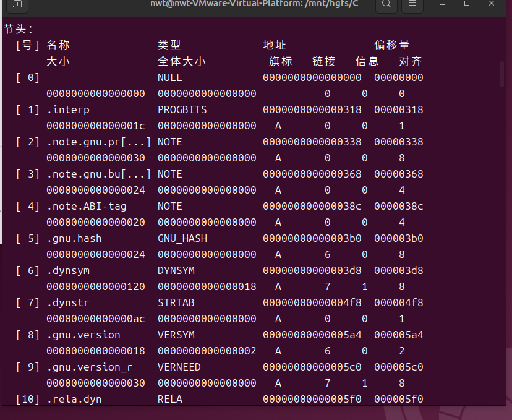
Task: Click address 00000000000004f8 of .dynstr
Action: (x=312, y=302)
